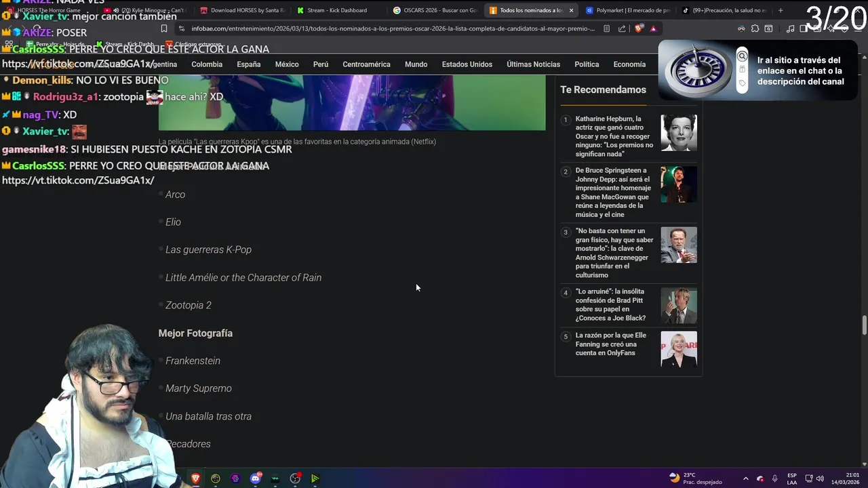Open Katharine Hepburn recommended article

tap(614, 136)
